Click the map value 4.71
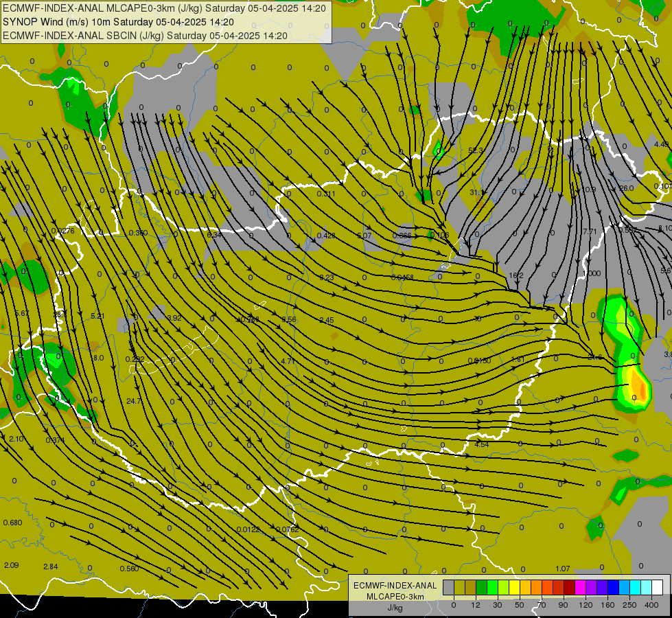 point(288,361)
